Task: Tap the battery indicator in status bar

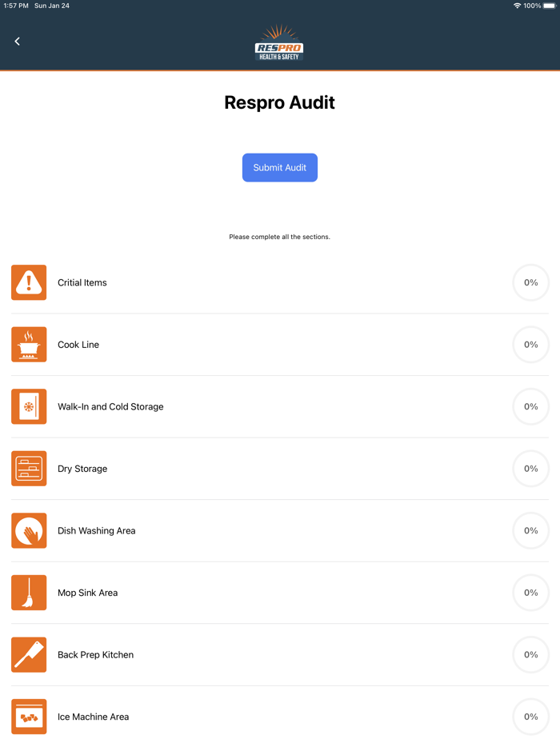Action: click(550, 6)
